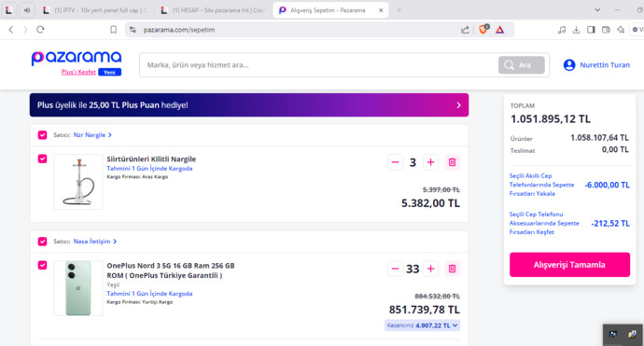The image size is (644, 346).
Task: Go back with the browser back arrow
Action: tap(11, 30)
